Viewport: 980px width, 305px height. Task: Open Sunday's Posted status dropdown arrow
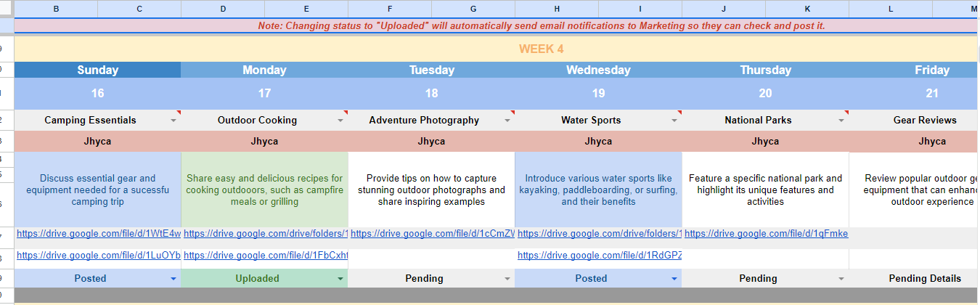tap(173, 279)
